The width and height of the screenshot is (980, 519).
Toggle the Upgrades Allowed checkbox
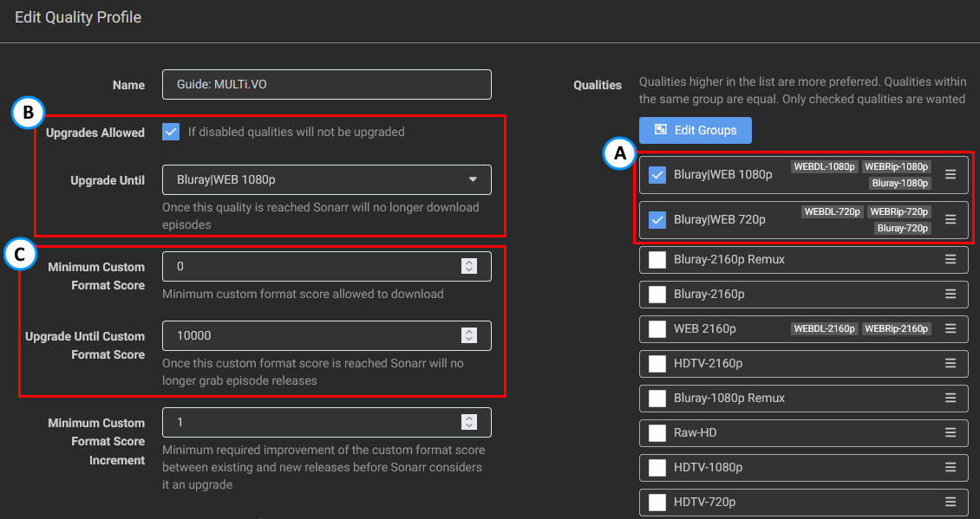coord(171,133)
